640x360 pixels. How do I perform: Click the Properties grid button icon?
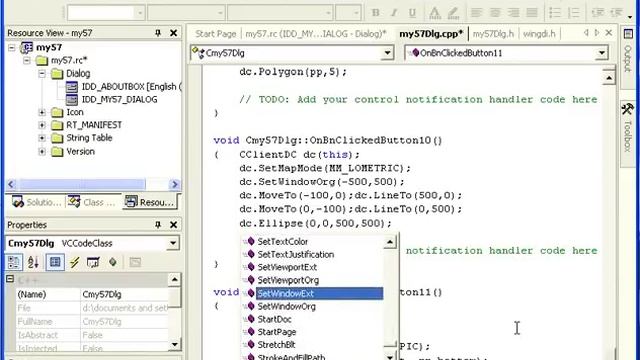55,262
